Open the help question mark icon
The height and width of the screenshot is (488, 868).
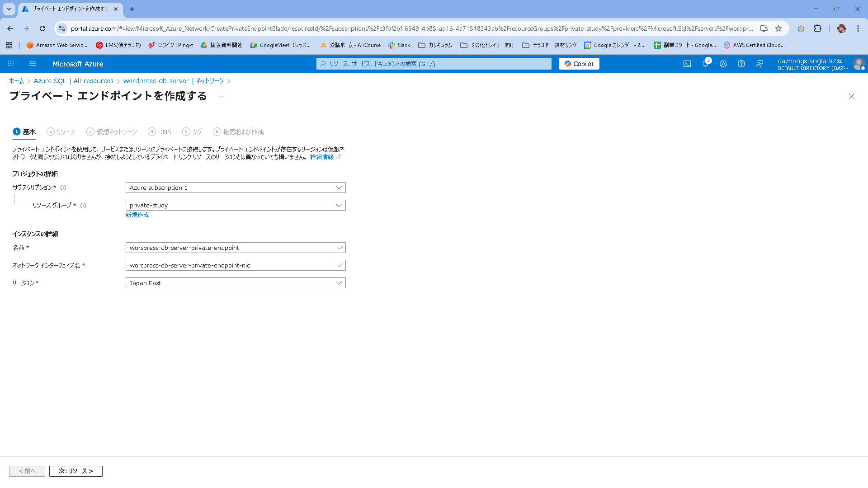[x=741, y=64]
